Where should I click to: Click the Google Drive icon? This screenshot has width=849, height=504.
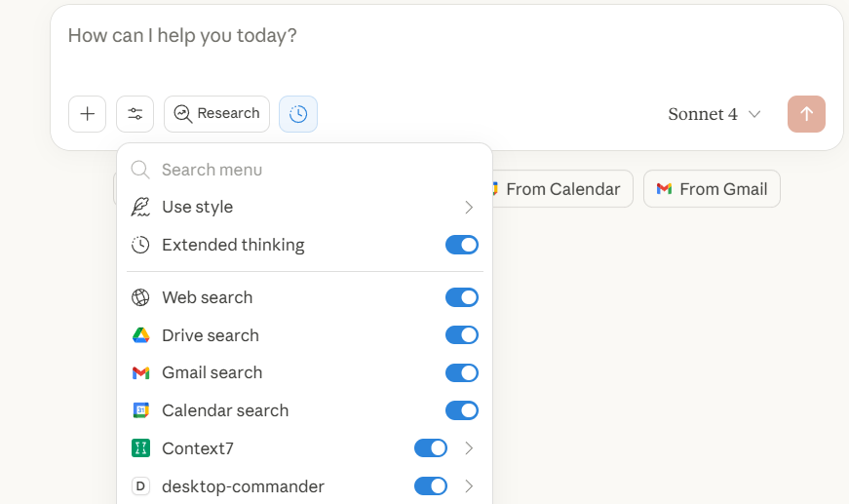pos(140,335)
